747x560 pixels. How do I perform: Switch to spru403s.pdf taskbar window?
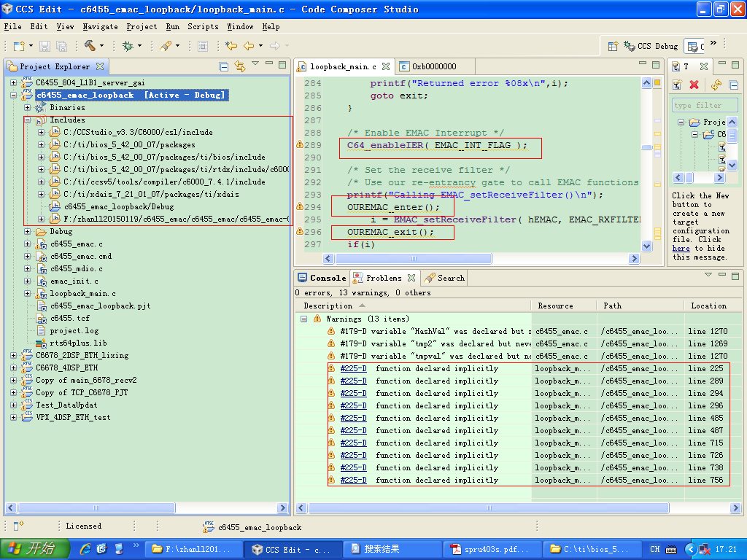point(491,549)
